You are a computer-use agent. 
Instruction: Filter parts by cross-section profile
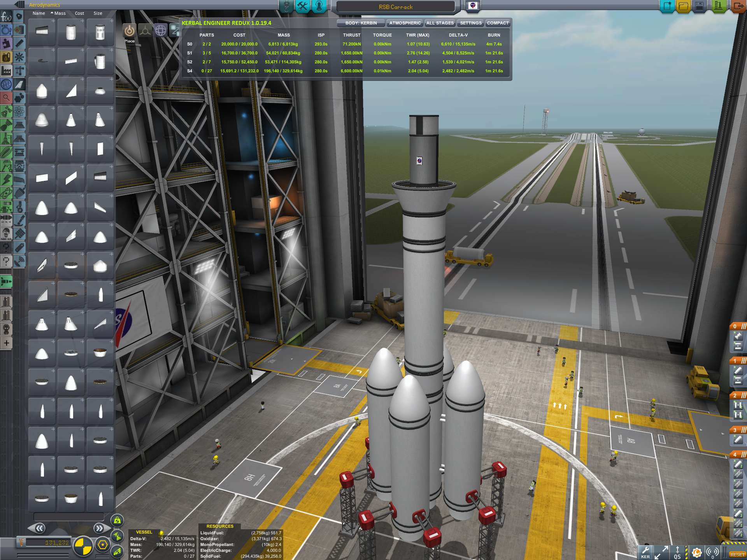click(6, 30)
